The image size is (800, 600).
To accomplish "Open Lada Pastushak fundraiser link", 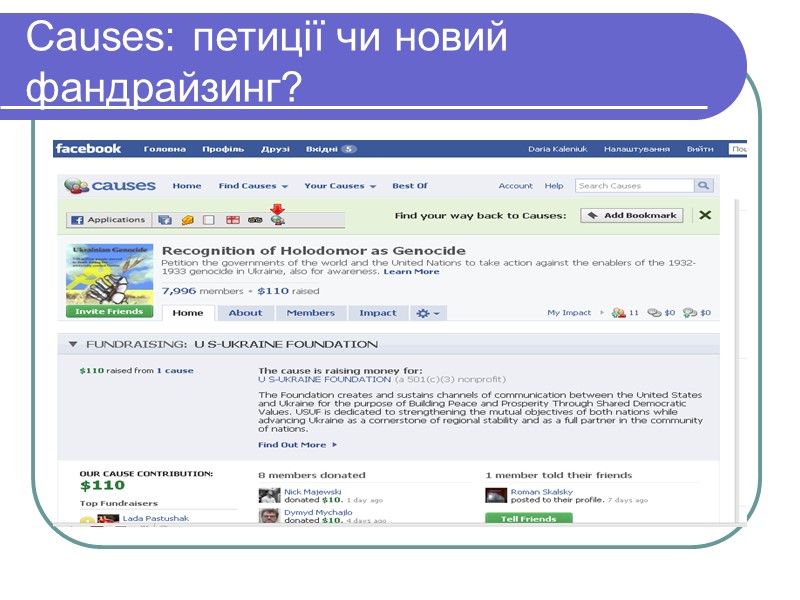I will (x=156, y=518).
